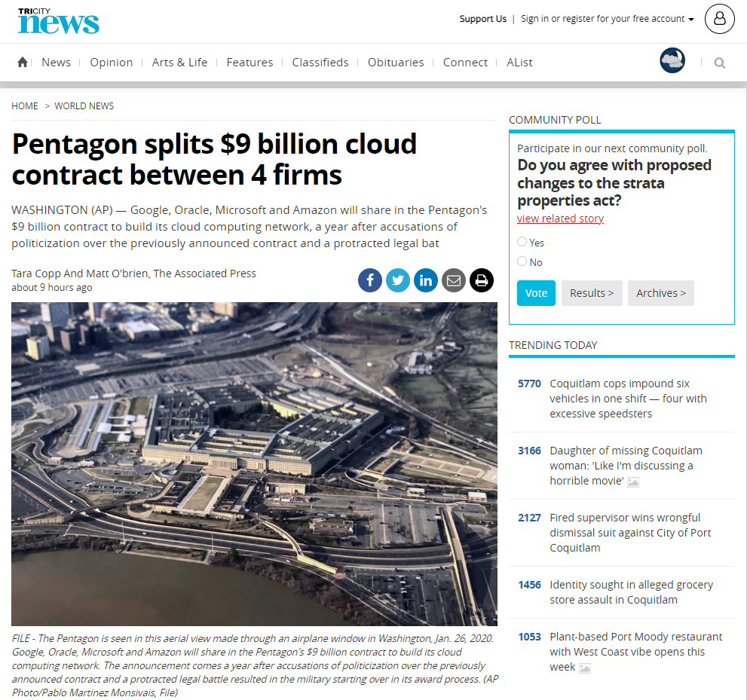Click the trending count 1456
The width and height of the screenshot is (747, 700).
point(529,585)
